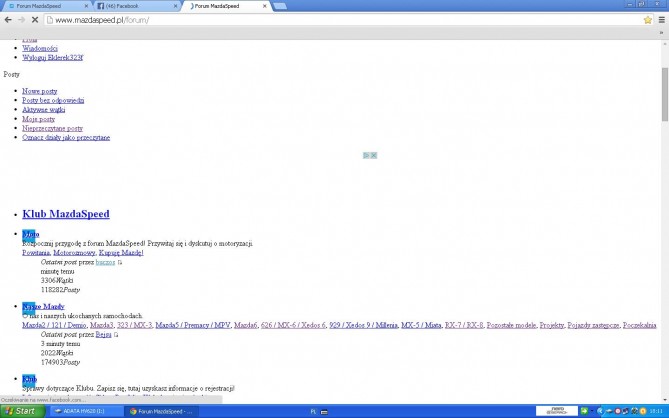Open the Mazda2 / 121 / Demio link
Viewport: 669px width, 418px height.
point(54,325)
